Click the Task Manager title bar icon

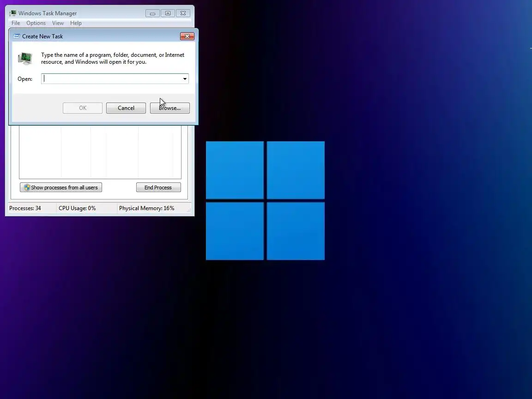click(13, 13)
